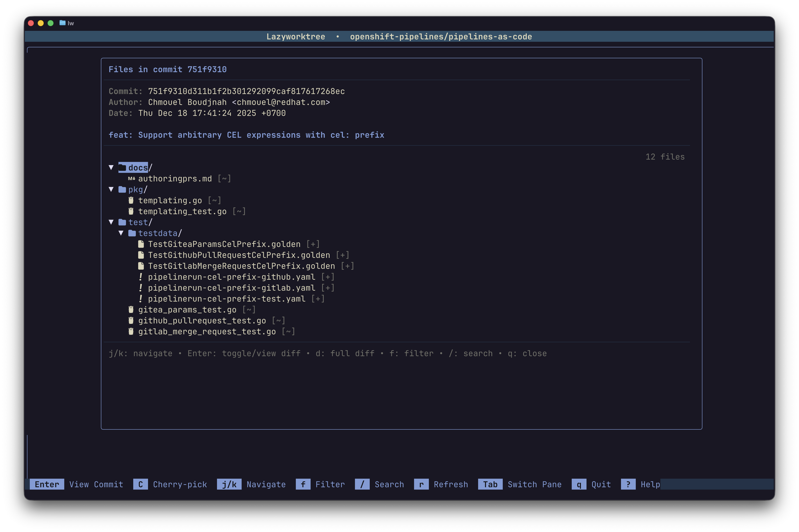Viewport: 799px width, 532px height.
Task: Open Help with the ? control
Action: (628, 484)
